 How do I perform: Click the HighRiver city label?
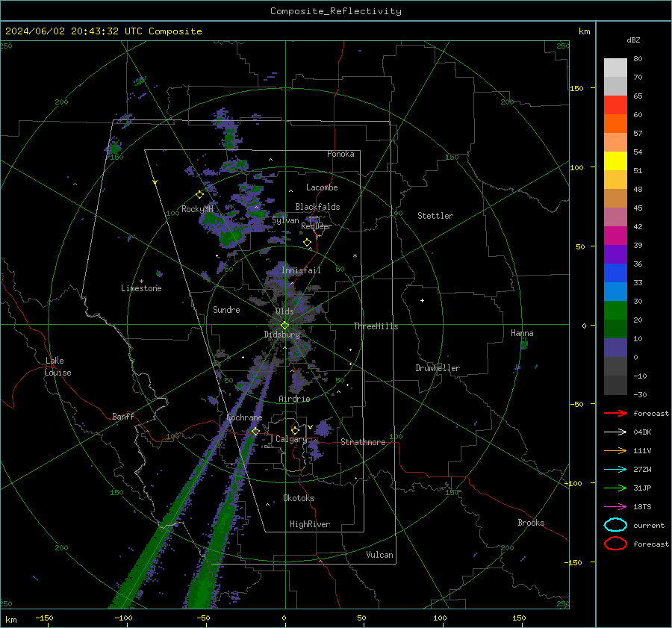[310, 524]
